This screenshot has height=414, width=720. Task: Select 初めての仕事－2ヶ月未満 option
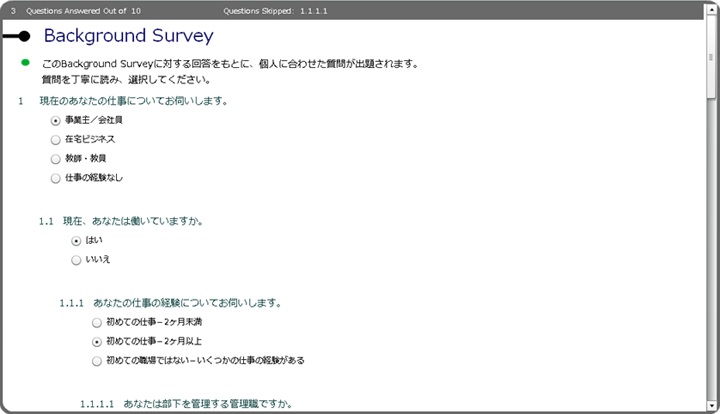coord(97,323)
